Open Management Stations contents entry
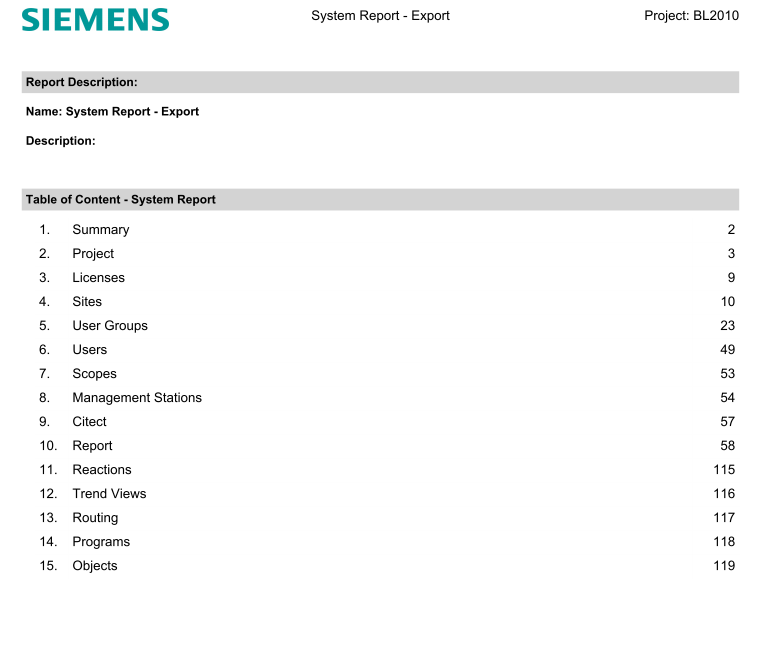This screenshot has height=667, width=757. 137,398
